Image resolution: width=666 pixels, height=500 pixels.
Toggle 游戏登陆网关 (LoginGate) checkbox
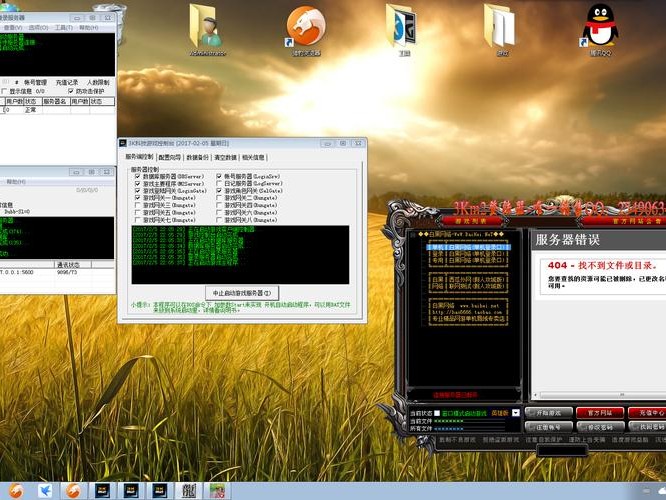(x=137, y=191)
